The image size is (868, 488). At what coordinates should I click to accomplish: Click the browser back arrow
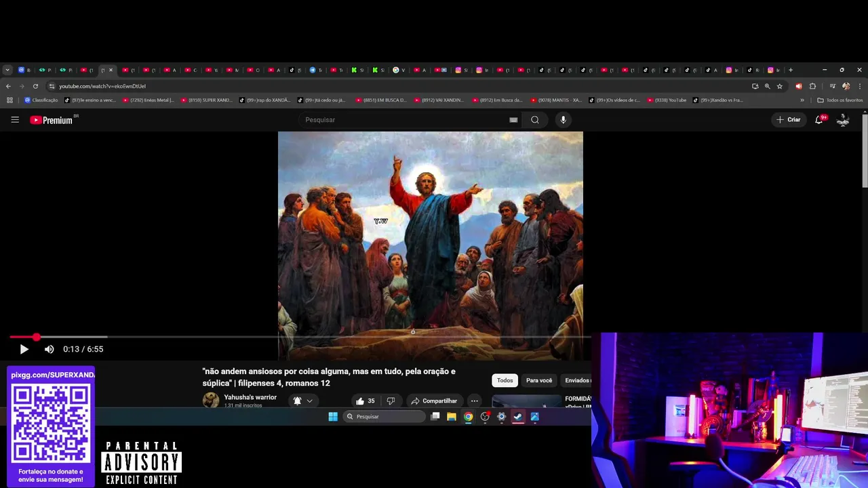coord(8,86)
